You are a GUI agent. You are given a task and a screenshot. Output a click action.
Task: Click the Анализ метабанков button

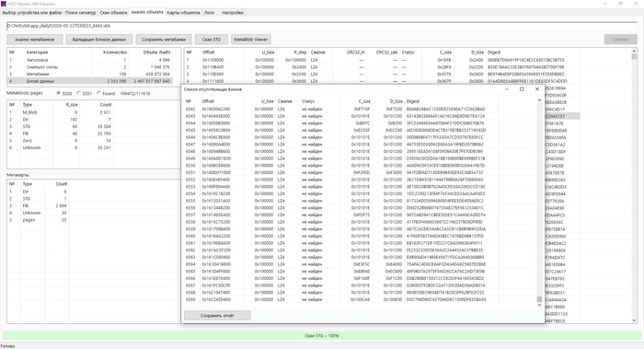[x=35, y=40]
